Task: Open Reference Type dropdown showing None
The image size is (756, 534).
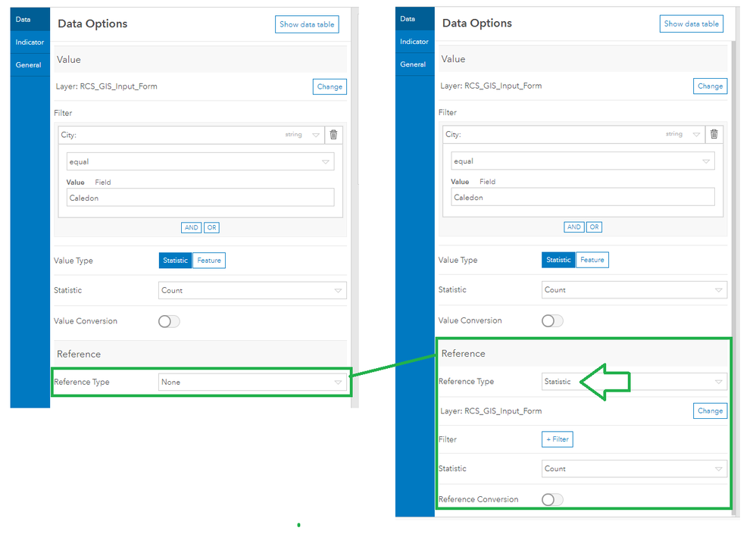Action: [x=252, y=383]
